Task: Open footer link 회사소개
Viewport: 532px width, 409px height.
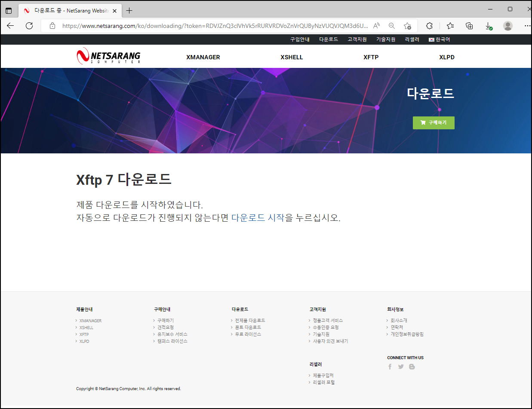Action: click(399, 320)
